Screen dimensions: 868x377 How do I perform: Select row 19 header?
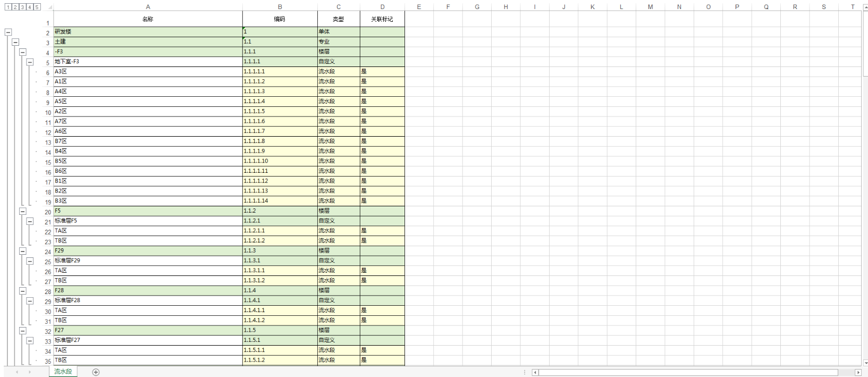[48, 202]
